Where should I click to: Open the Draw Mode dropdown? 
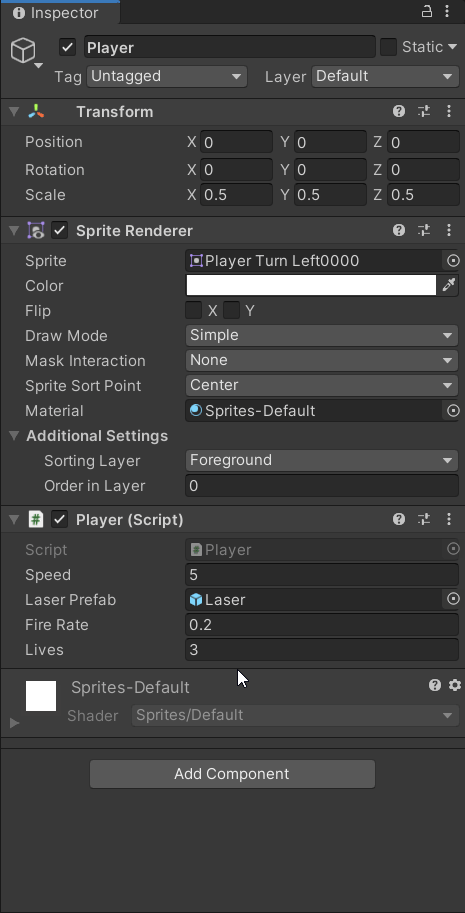(322, 335)
